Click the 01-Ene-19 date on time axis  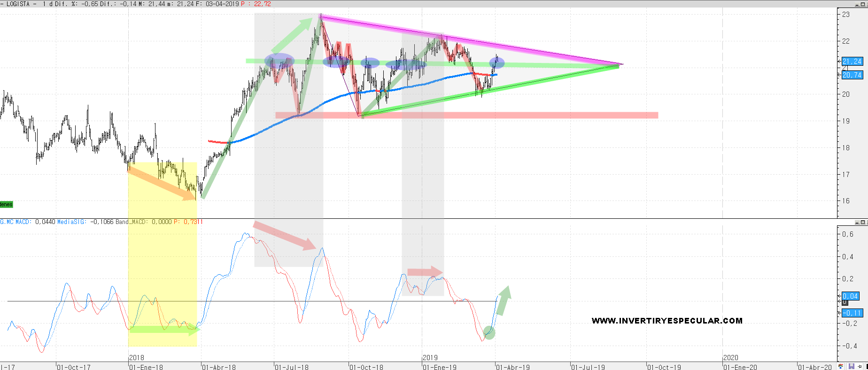[440, 367]
